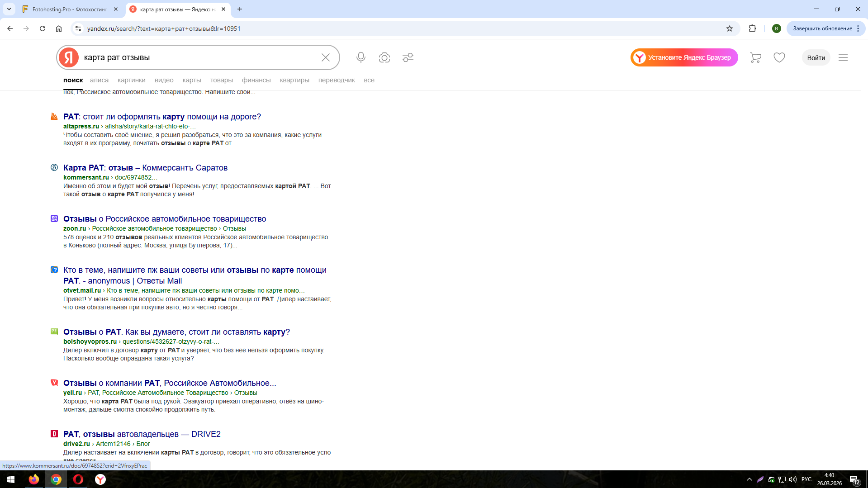Open volume control in system tray

click(x=793, y=479)
